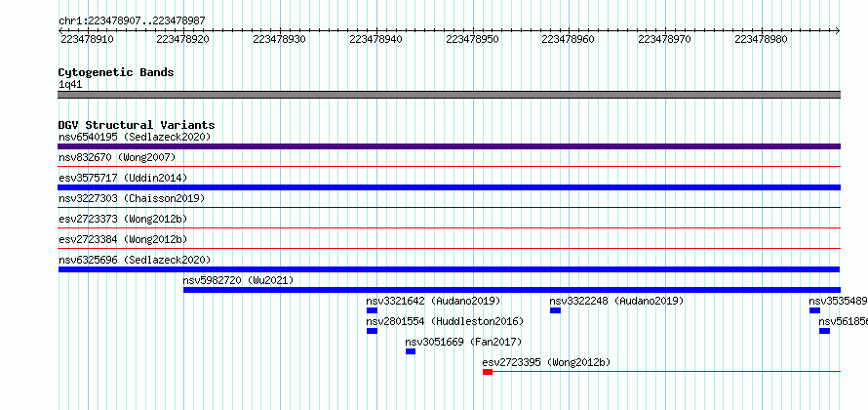This screenshot has height=410, width=868.
Task: Open the nsv3227303 (Chaisson2019) label
Action: 132,198
